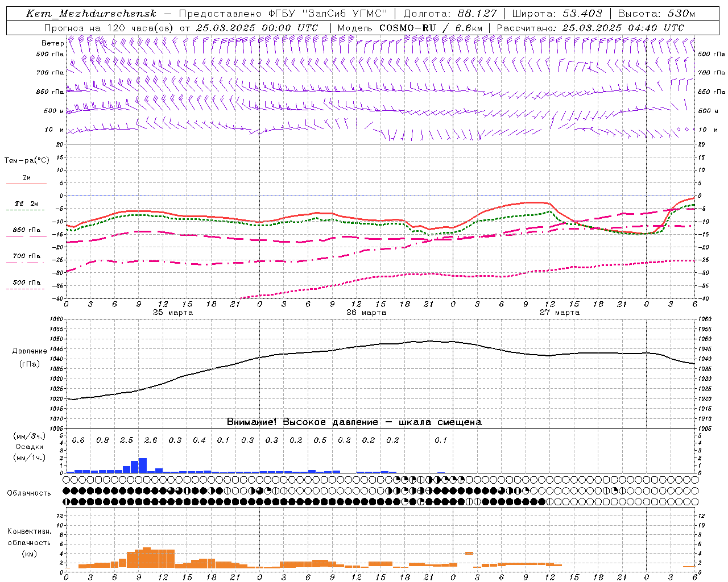Click the Рассчитано: 25.03.2025 04:40 UTC text
Screen dimensions: 728x582
(590, 28)
